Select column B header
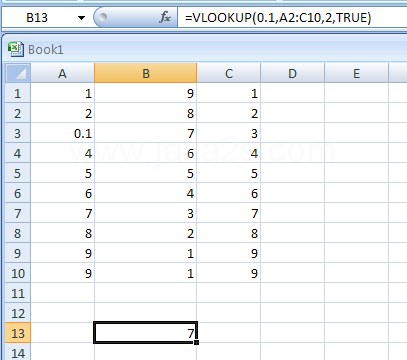 click(x=146, y=73)
